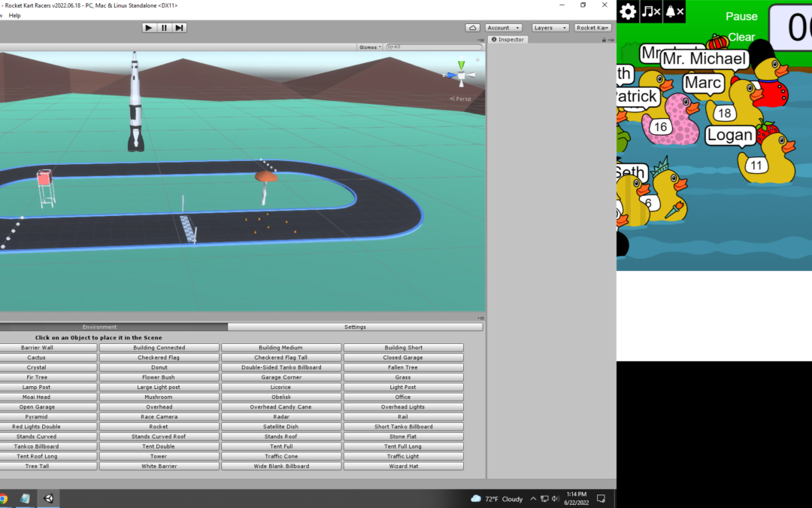The width and height of the screenshot is (812, 508).
Task: Click the Mushroom button
Action: 159,397
